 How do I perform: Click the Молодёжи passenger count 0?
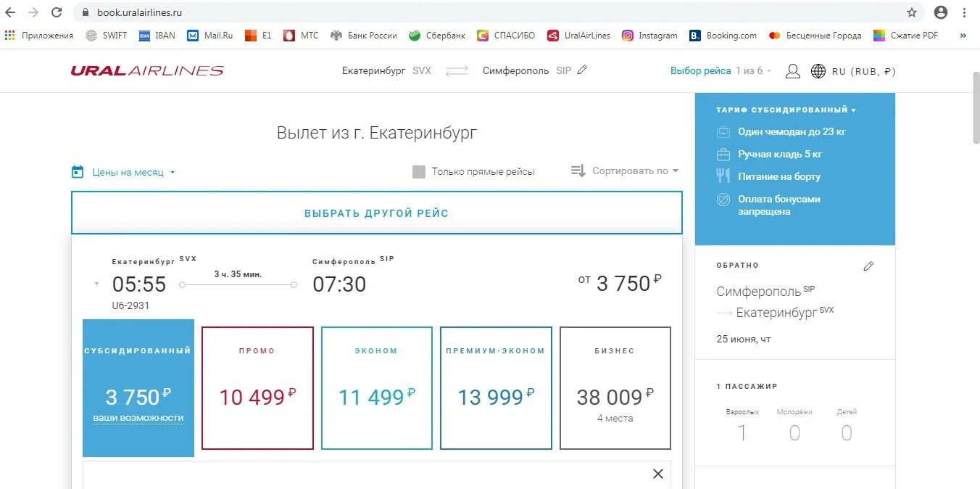point(794,434)
